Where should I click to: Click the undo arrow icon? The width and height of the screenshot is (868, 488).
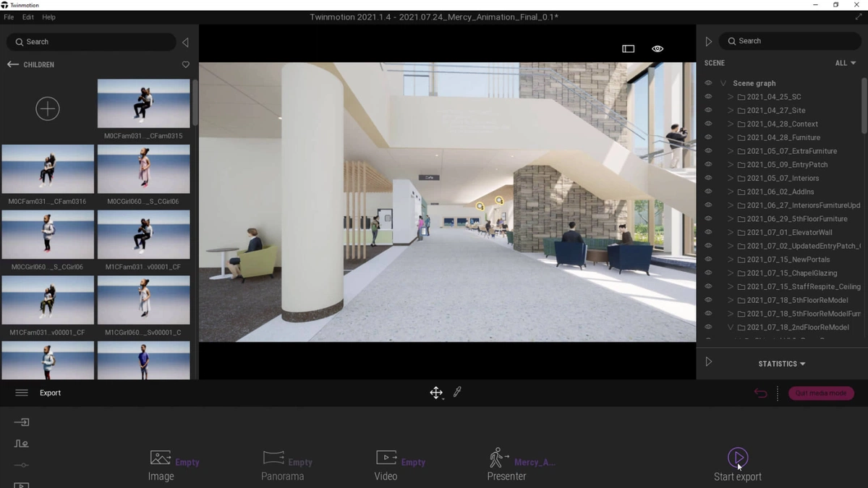click(760, 393)
